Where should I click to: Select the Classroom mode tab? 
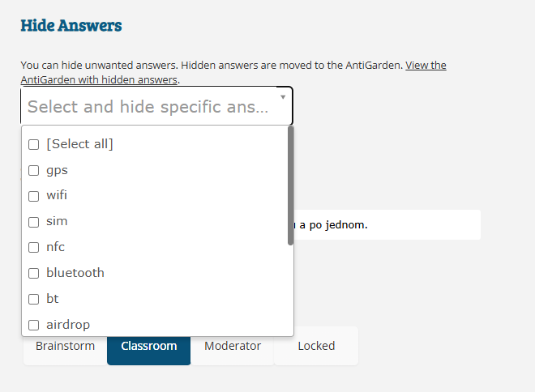(149, 346)
